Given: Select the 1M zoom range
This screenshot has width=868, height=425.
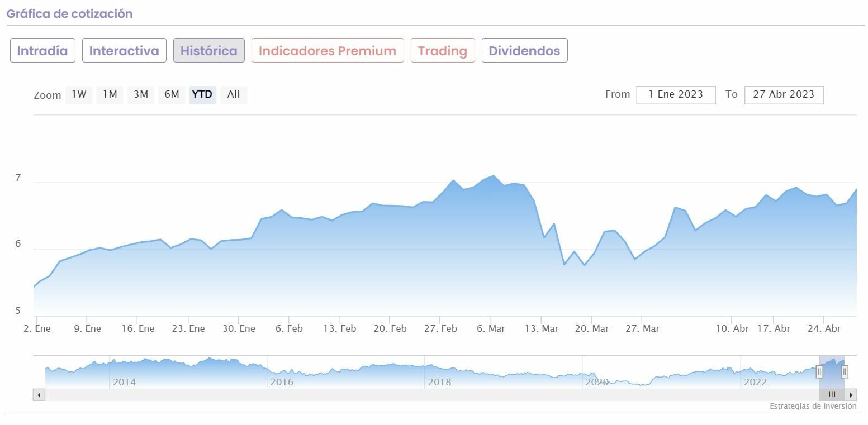Looking at the screenshot, I should point(110,94).
